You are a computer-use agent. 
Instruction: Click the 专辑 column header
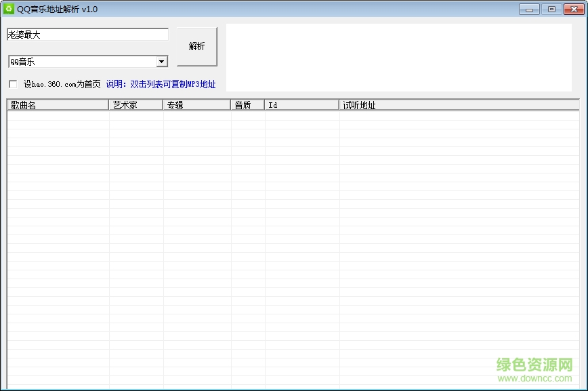click(x=196, y=105)
